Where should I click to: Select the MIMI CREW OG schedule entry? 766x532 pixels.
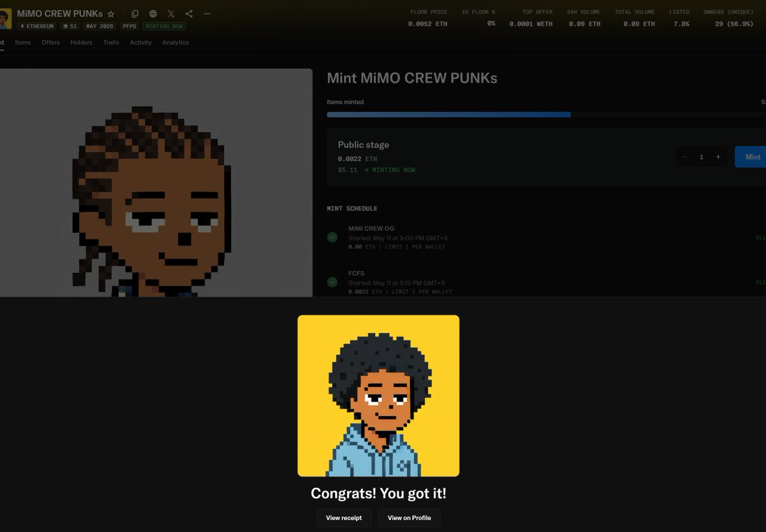[548, 237]
